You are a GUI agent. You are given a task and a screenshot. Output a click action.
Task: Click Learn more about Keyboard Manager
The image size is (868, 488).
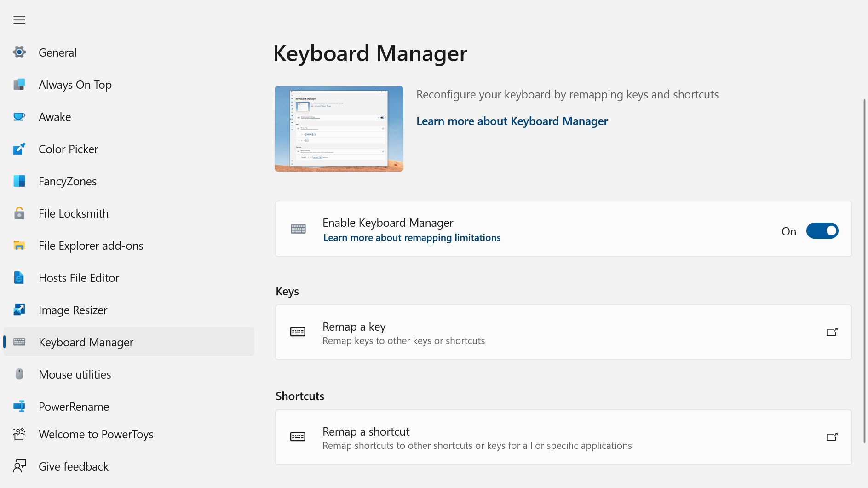[512, 121]
